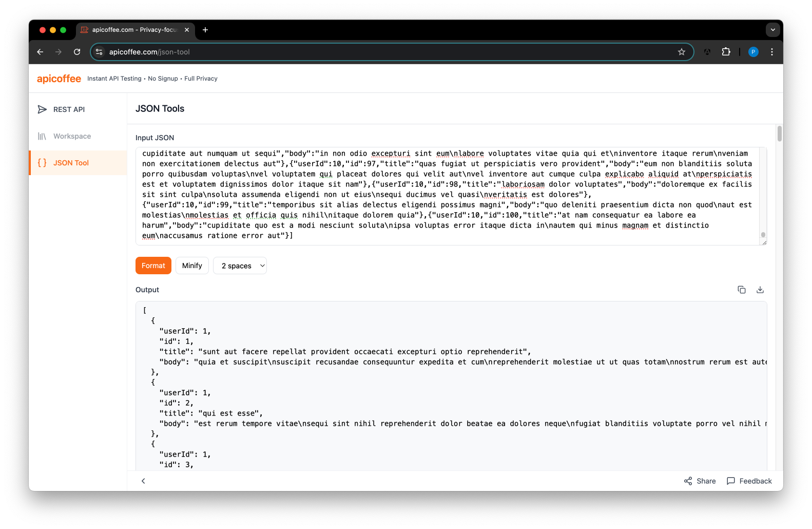Screen dimensions: 812x529
Task: Click the output line "id": 3
Action: coord(176,465)
